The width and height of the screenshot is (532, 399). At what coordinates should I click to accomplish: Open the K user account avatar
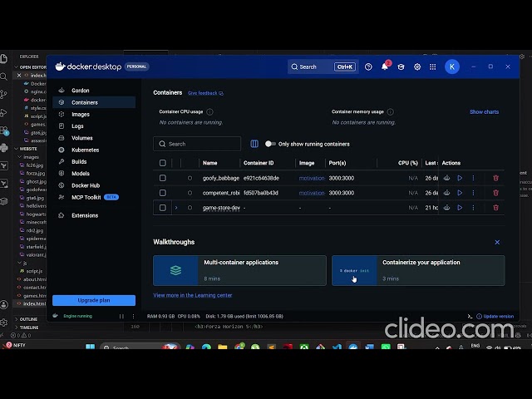click(x=452, y=66)
